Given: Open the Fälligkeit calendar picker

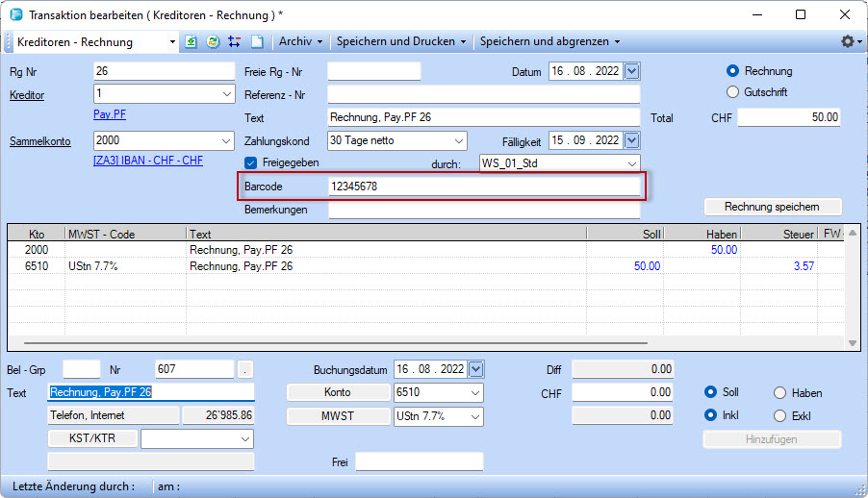Looking at the screenshot, I should pos(632,140).
